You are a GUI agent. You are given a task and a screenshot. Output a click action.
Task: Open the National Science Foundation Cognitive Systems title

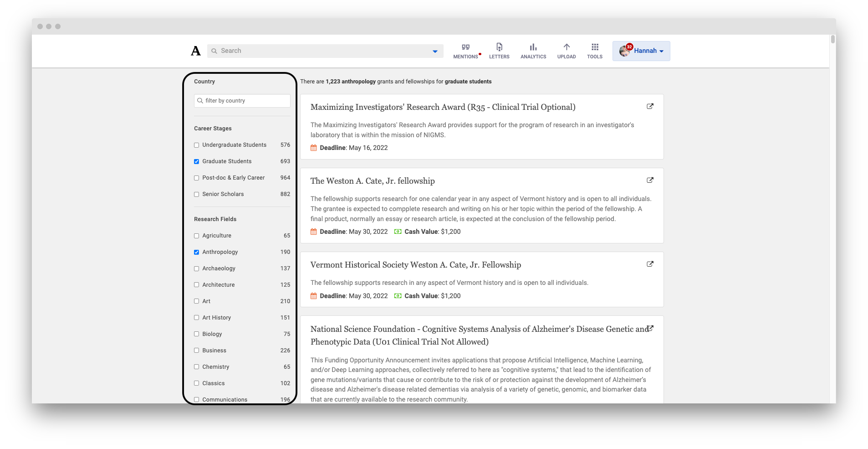click(x=480, y=335)
